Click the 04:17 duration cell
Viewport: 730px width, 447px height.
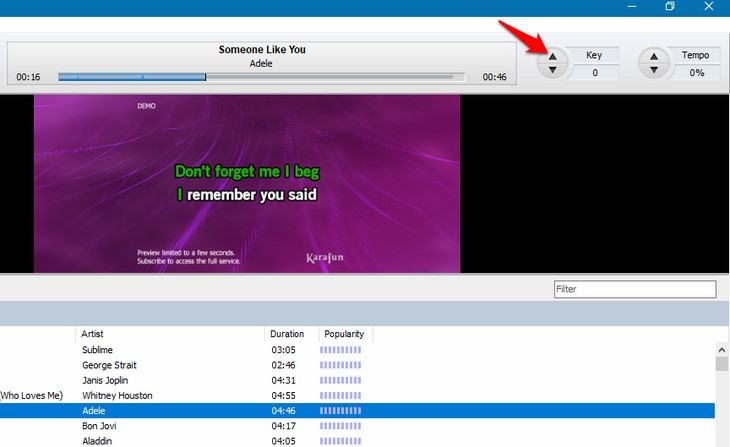[x=284, y=426]
